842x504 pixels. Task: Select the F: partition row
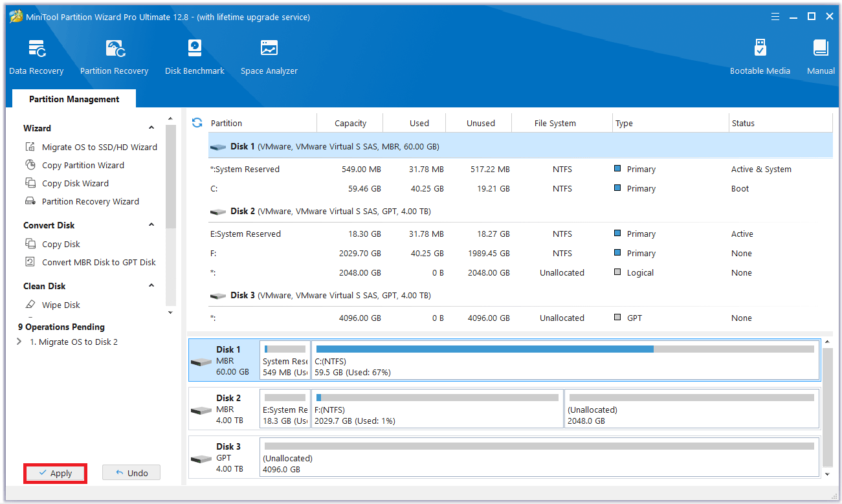pos(520,253)
